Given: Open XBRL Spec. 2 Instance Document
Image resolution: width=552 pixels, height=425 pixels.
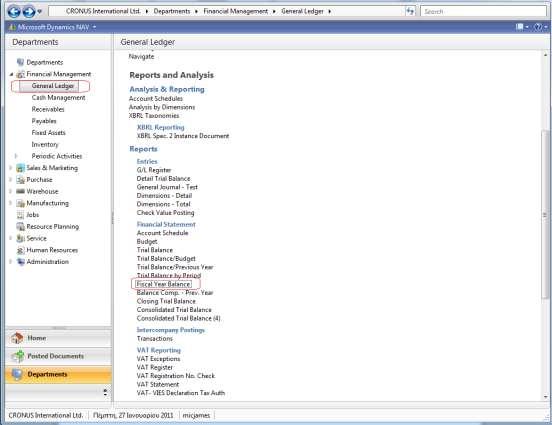Looking at the screenshot, I should click(x=183, y=136).
